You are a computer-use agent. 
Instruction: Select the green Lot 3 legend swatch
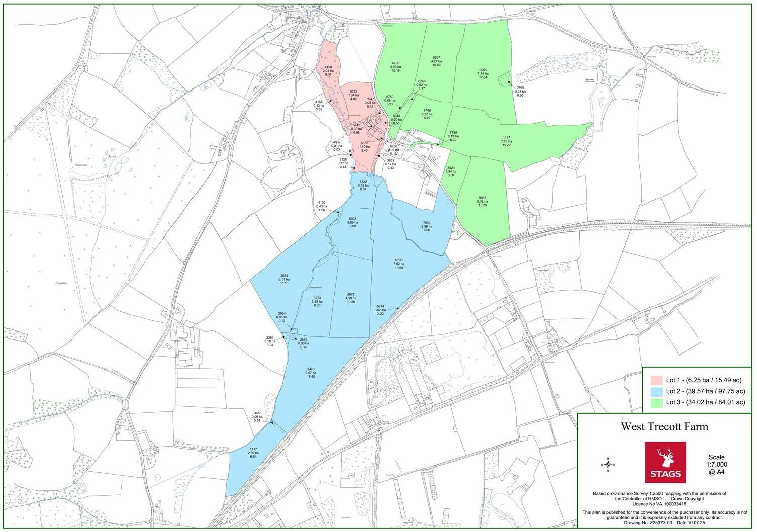coord(655,402)
